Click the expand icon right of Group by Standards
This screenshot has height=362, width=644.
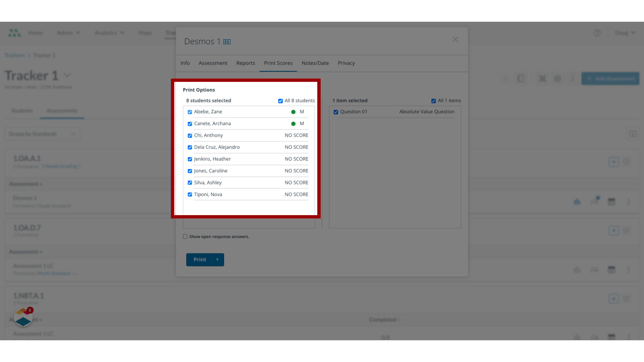[633, 134]
